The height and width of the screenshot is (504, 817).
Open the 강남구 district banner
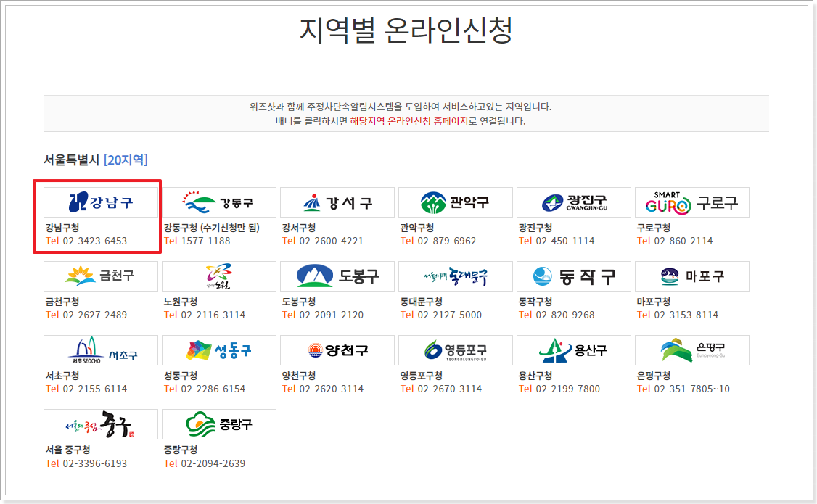click(101, 202)
